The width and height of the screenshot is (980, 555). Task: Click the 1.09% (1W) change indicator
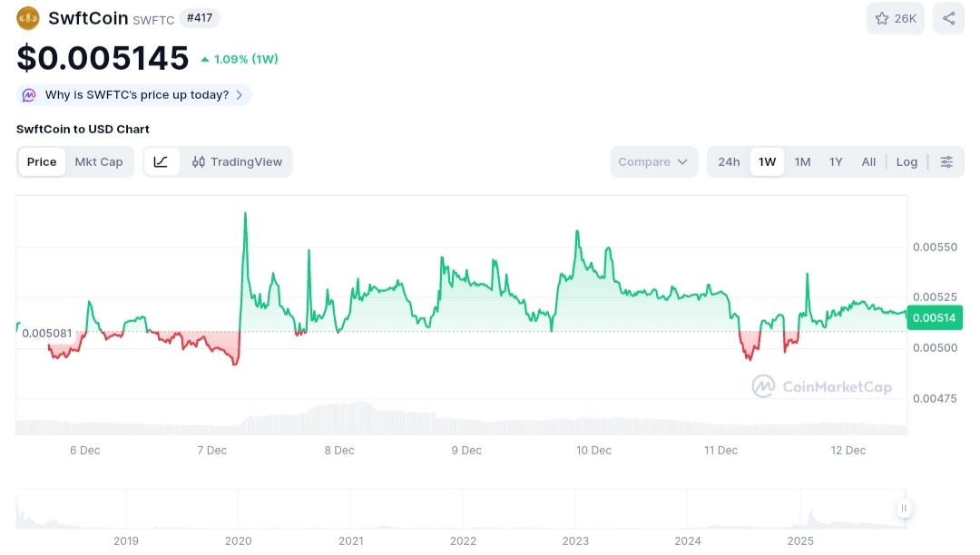240,59
